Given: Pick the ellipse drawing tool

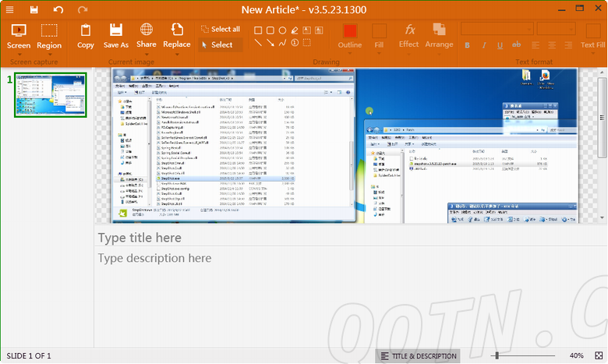Looking at the screenshot, I should click(282, 30).
